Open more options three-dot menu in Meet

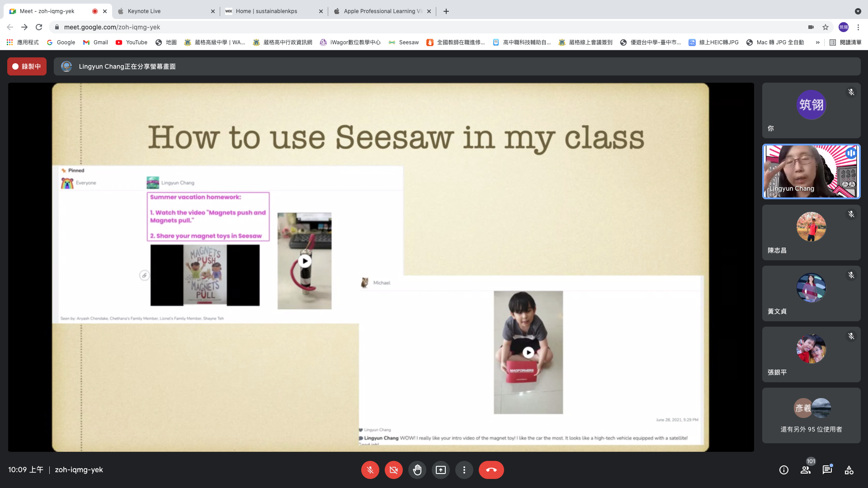[464, 470]
